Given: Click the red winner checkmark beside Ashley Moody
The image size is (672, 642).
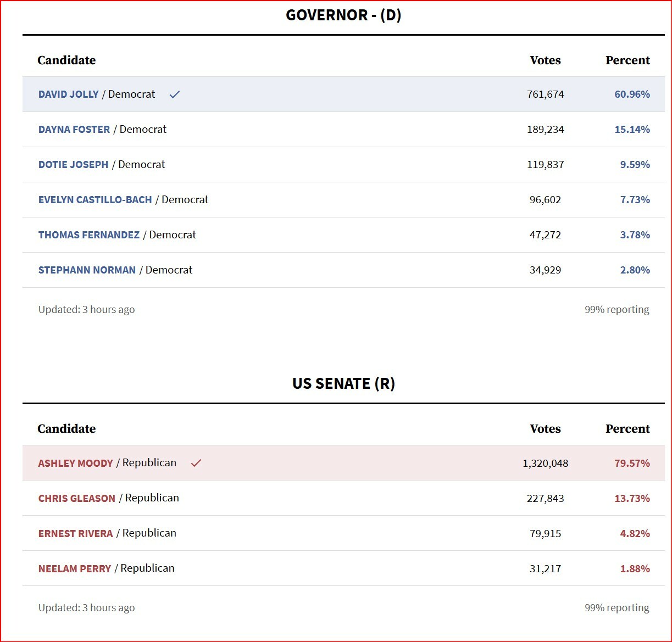Looking at the screenshot, I should (x=196, y=463).
